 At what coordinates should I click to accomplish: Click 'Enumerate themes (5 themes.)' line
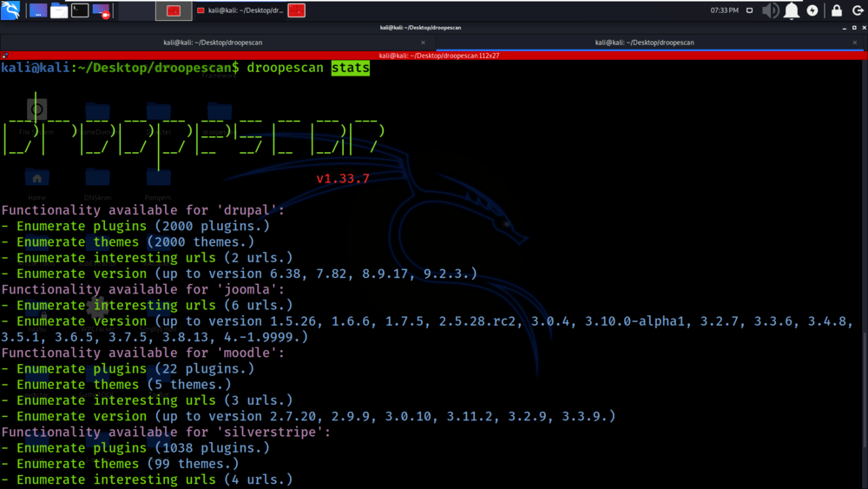pyautogui.click(x=116, y=384)
